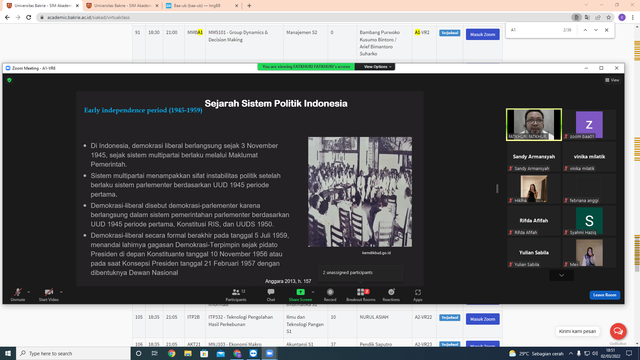The height and width of the screenshot is (360, 640).
Task: Open Breakout Rooms
Action: click(360, 295)
